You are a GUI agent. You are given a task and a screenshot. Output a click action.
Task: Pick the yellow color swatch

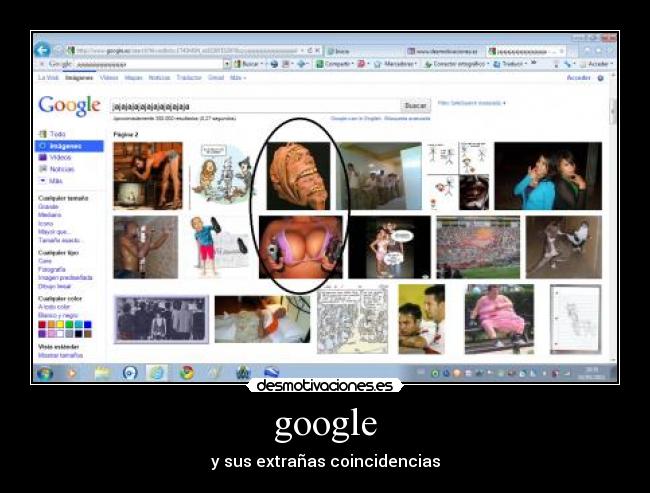point(60,325)
